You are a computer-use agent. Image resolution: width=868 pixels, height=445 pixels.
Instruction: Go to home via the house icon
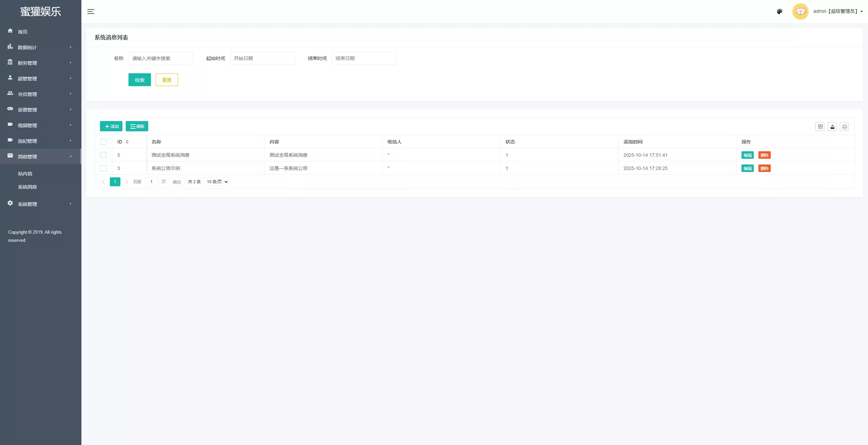coord(10,31)
